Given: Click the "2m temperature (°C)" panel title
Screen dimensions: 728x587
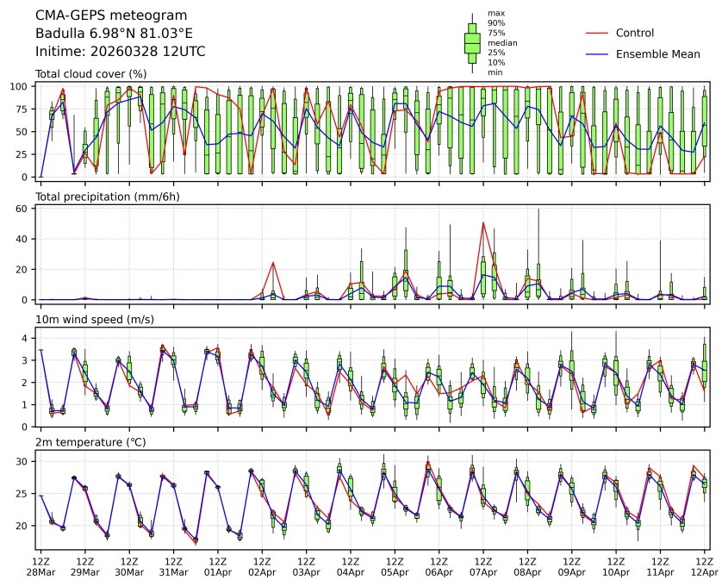Looking at the screenshot, I should coord(89,442).
